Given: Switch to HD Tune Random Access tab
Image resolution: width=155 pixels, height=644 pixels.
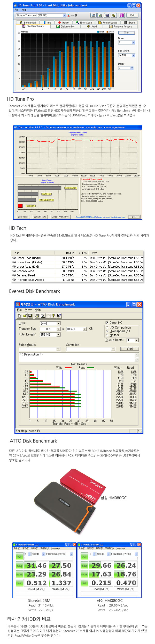Looking at the screenshot, I should tap(120, 26).
